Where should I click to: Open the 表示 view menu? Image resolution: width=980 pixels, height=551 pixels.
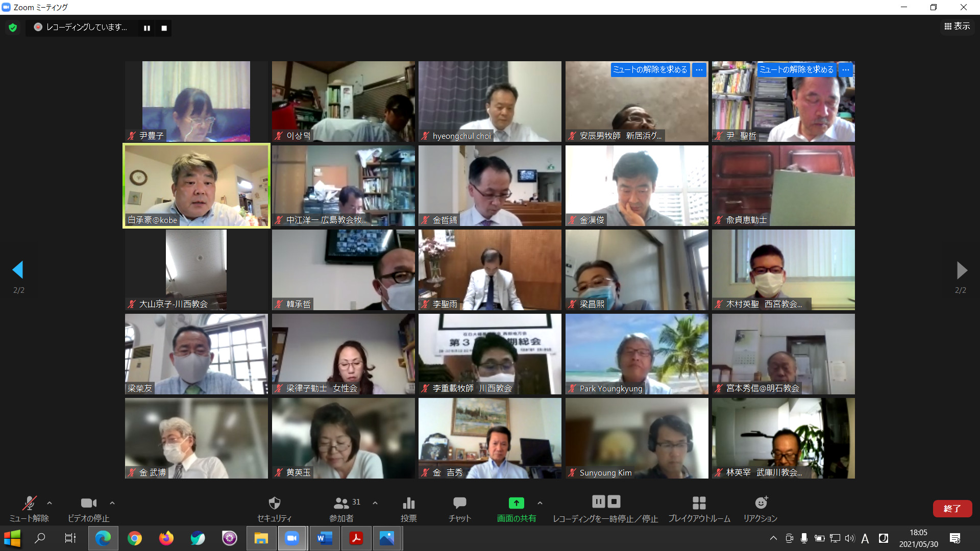(957, 27)
